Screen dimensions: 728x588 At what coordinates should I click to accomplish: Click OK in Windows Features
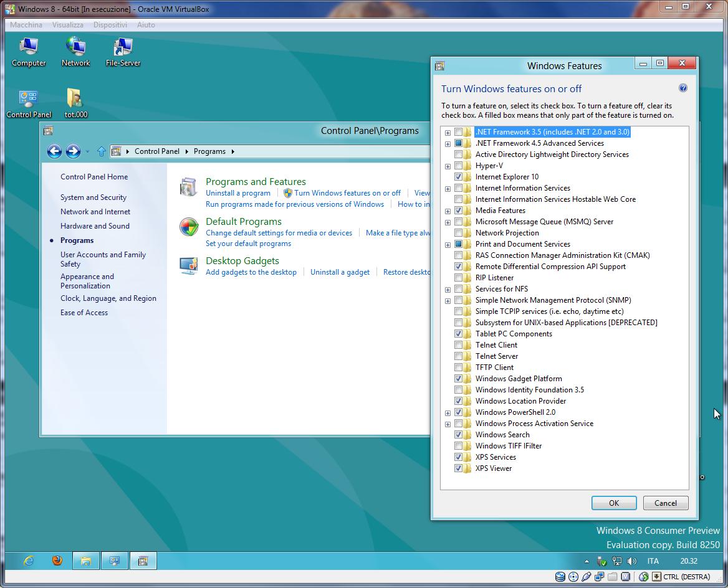pyautogui.click(x=614, y=503)
